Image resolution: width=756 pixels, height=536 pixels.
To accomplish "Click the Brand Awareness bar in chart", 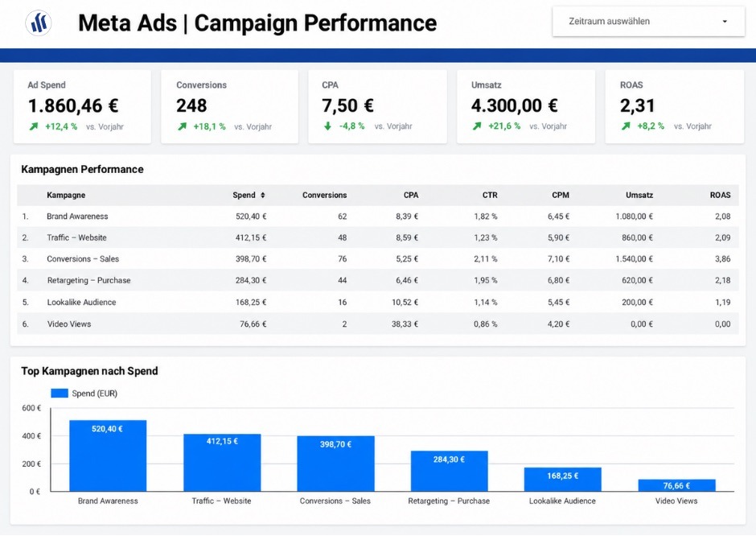I will (x=108, y=456).
